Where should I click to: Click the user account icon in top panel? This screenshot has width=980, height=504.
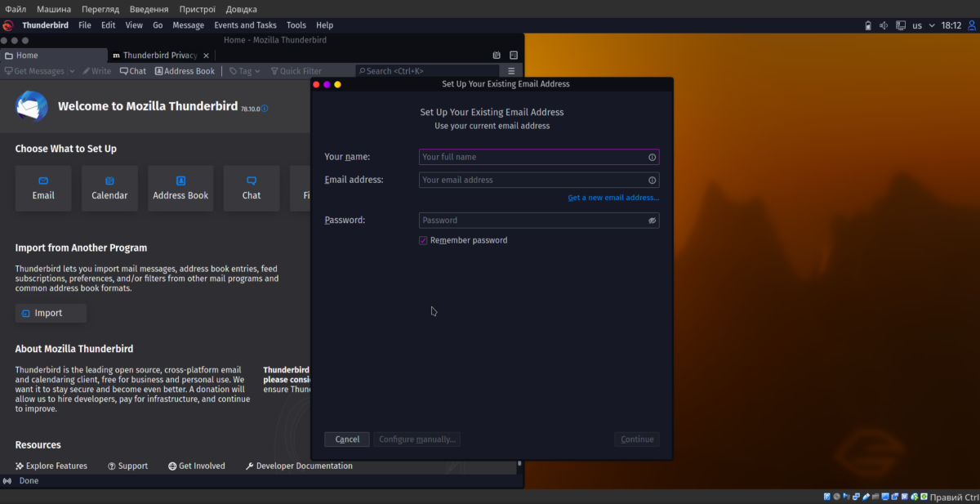972,25
